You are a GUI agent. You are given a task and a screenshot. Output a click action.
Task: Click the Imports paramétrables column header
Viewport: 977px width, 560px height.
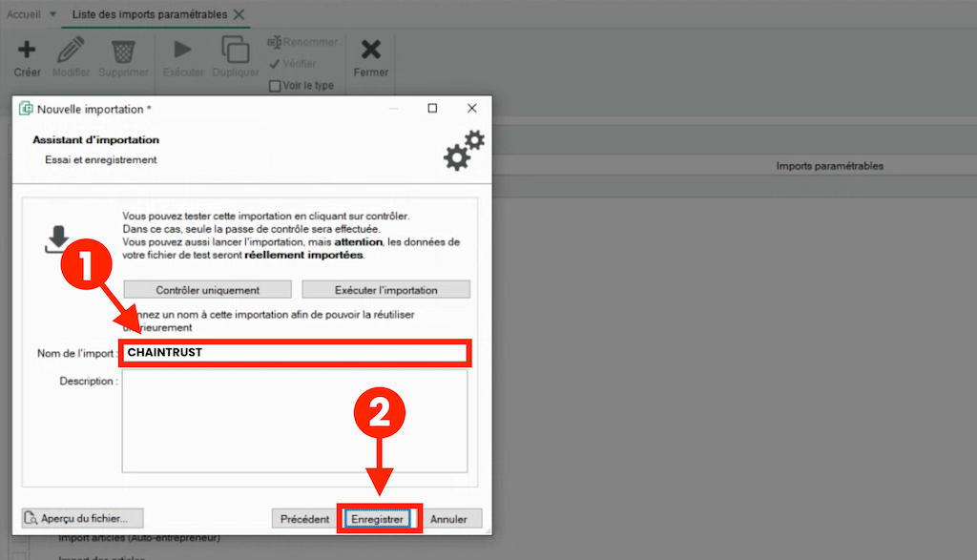click(829, 166)
